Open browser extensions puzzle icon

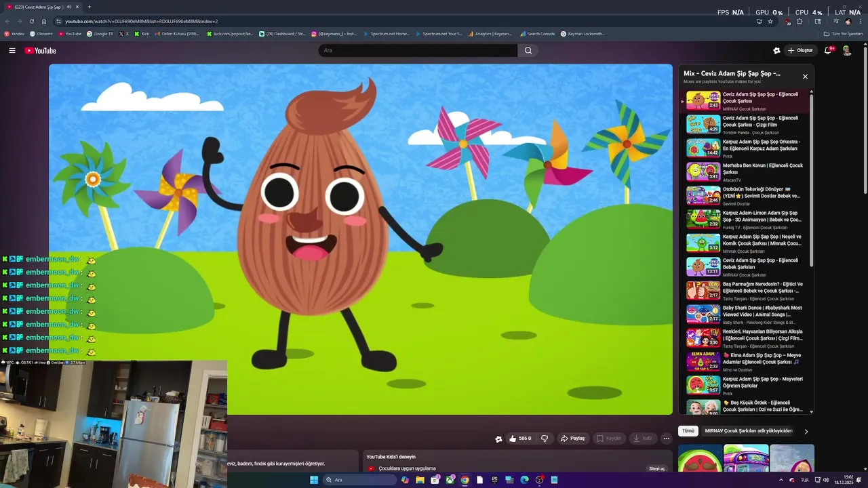click(x=800, y=21)
